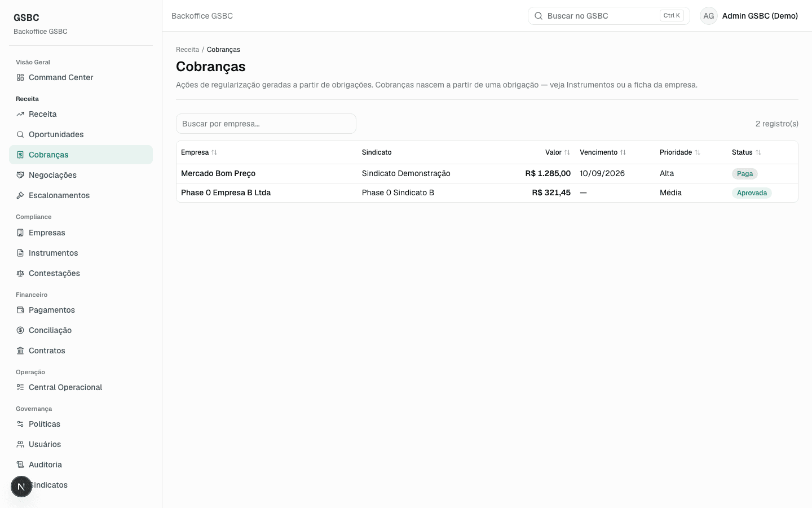Go to Negociações menu item
The height and width of the screenshot is (508, 812).
[x=81, y=175]
